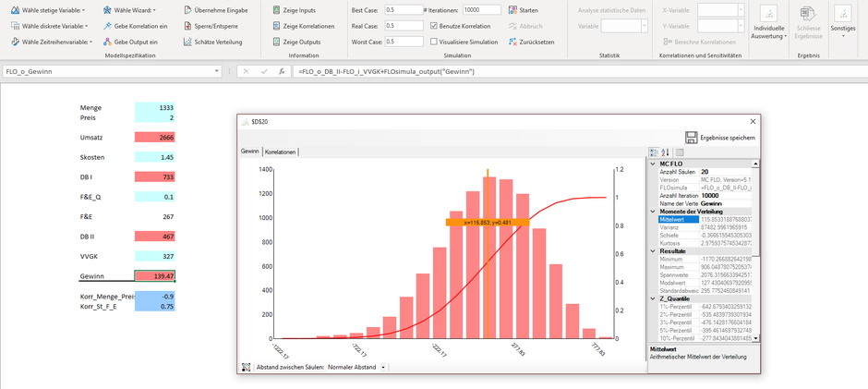Open the Variable combo box
The height and width of the screenshot is (389, 868).
[624, 26]
